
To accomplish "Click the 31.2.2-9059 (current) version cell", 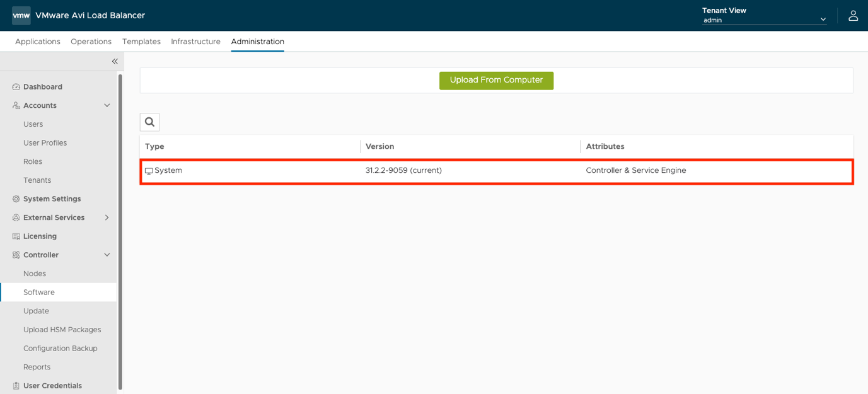I will coord(403,170).
